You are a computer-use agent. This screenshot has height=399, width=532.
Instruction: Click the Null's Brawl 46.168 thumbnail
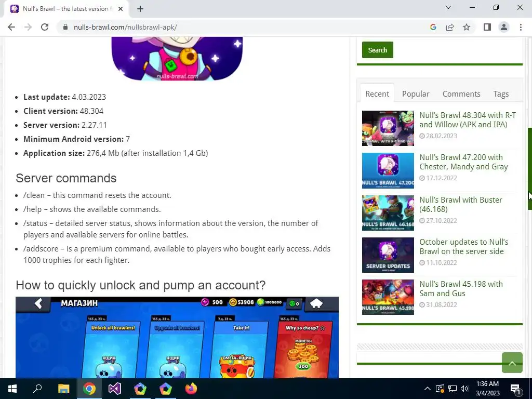click(x=388, y=212)
